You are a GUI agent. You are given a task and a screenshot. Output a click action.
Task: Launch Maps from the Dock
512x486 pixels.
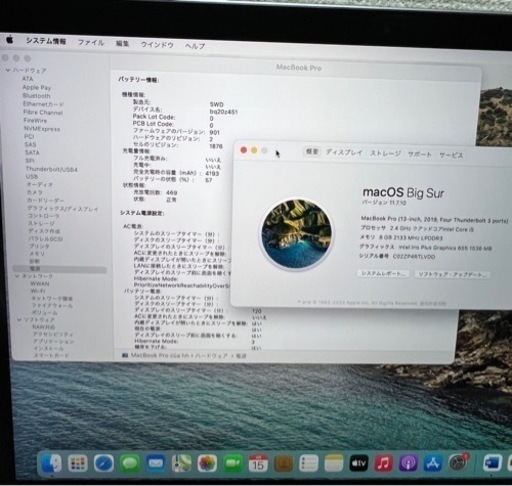[182, 463]
